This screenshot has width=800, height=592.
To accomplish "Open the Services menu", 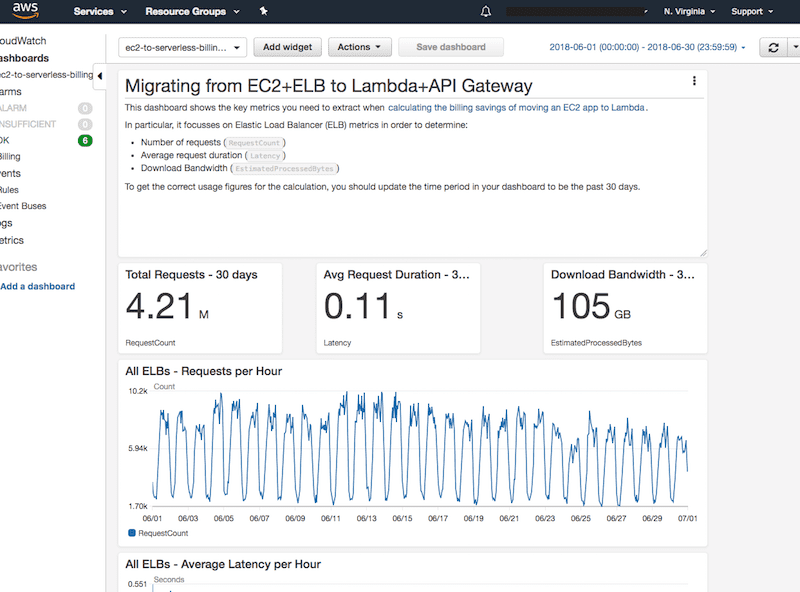I will pos(100,12).
